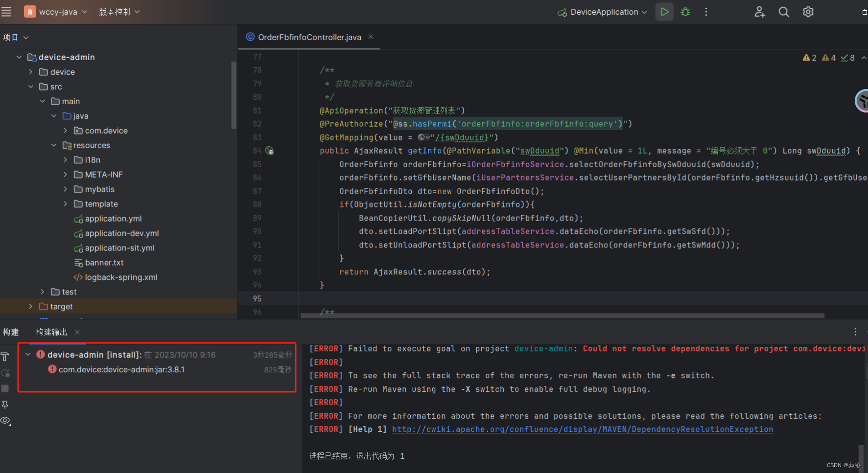Screen dimensions: 868x473
Task: Expand the template folder
Action: 66,204
